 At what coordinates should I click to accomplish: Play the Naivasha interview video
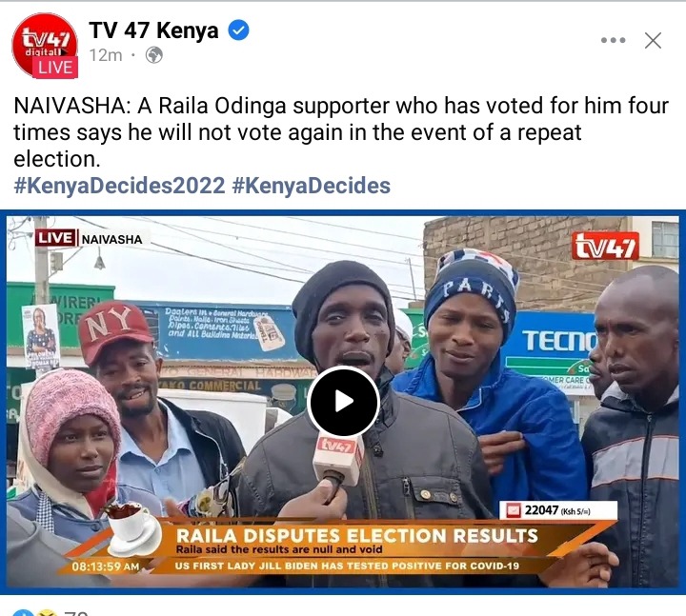343,401
